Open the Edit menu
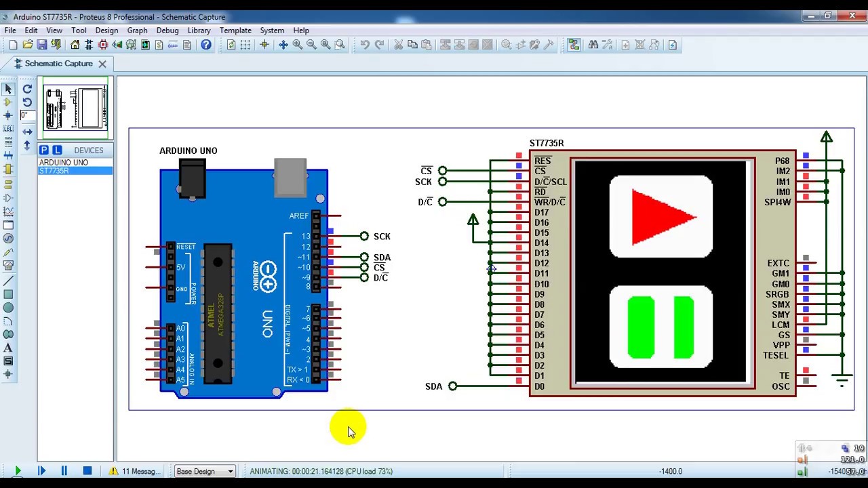The height and width of the screenshot is (488, 868). pyautogui.click(x=31, y=30)
